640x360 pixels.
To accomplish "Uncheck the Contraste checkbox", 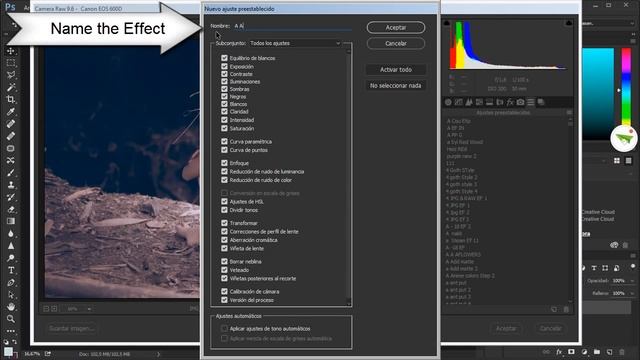I will (x=224, y=74).
